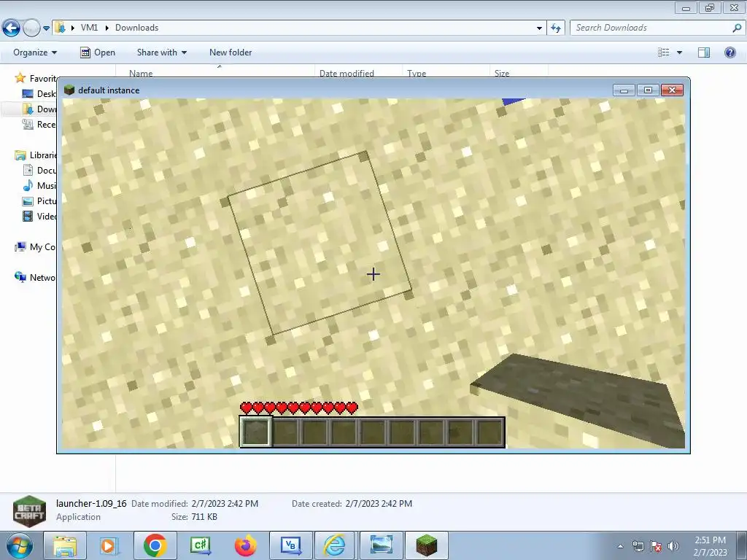This screenshot has height=560, width=747.
Task: Click the red hearts health bar
Action: click(299, 408)
